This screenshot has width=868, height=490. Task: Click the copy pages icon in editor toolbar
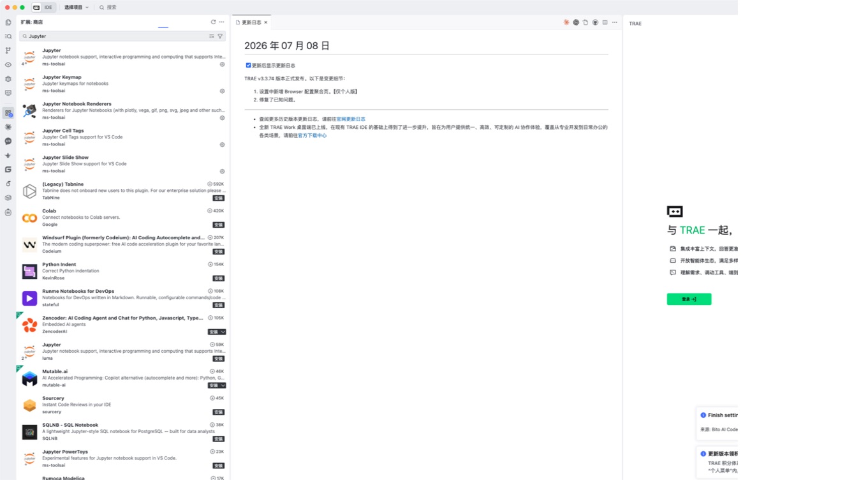point(585,22)
